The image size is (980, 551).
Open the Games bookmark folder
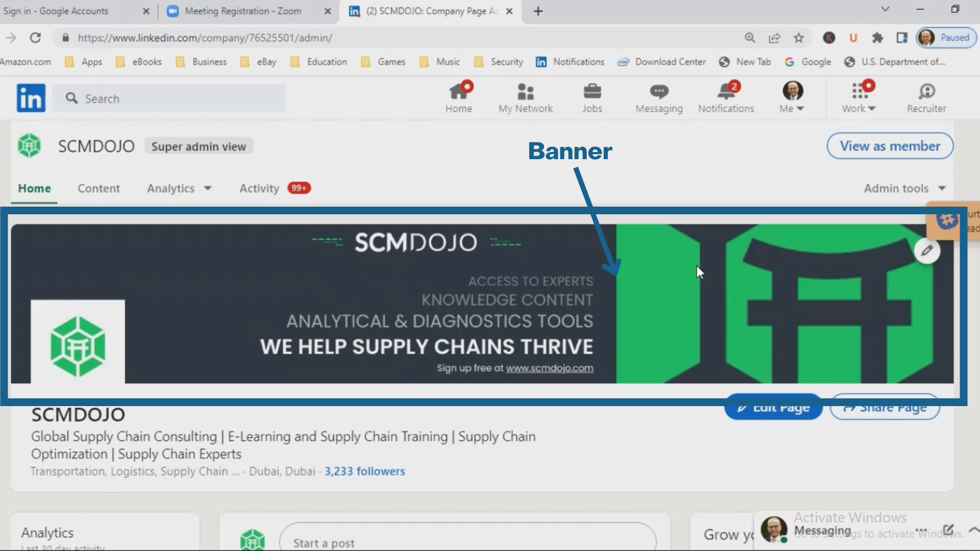tap(383, 62)
